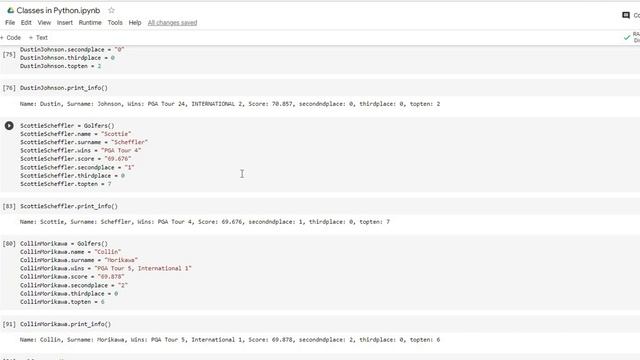Open the Help menu

[x=135, y=22]
